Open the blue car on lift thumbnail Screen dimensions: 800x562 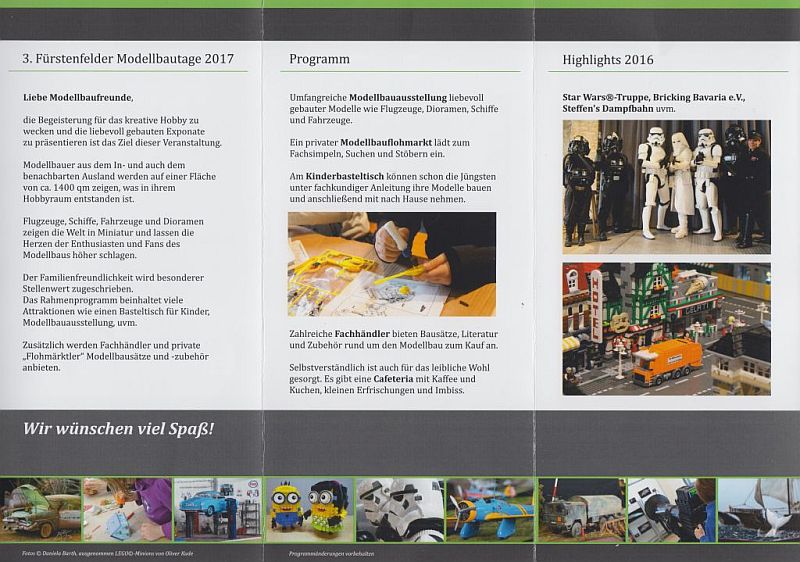(217, 509)
